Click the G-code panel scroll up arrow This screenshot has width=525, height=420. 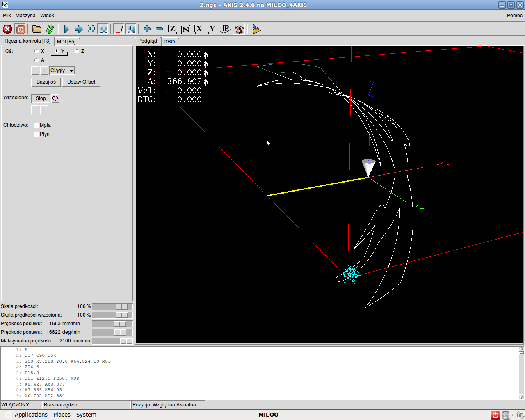(x=521, y=350)
